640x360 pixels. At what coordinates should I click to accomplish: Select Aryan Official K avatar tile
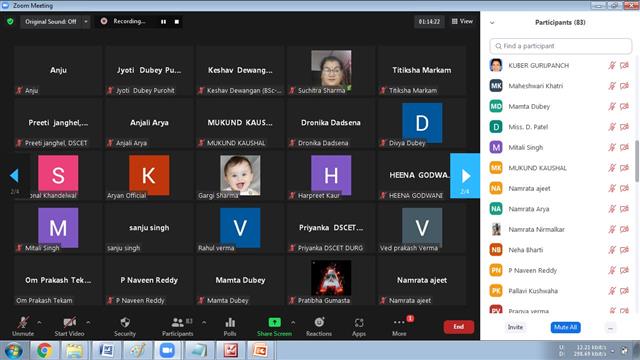pos(149,176)
